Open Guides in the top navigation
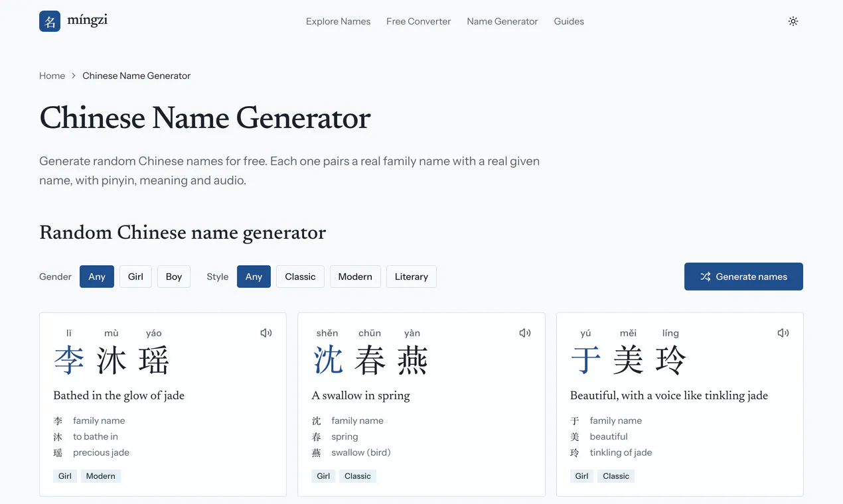 coord(569,21)
